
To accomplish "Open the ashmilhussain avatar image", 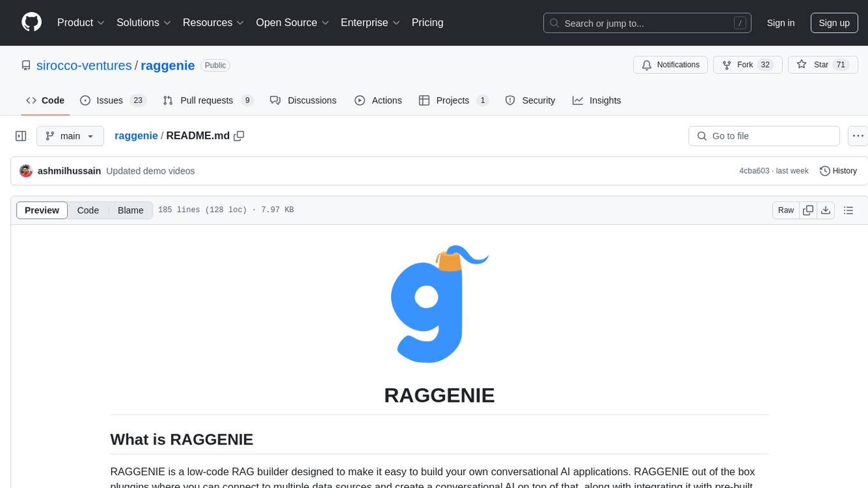I will point(26,171).
